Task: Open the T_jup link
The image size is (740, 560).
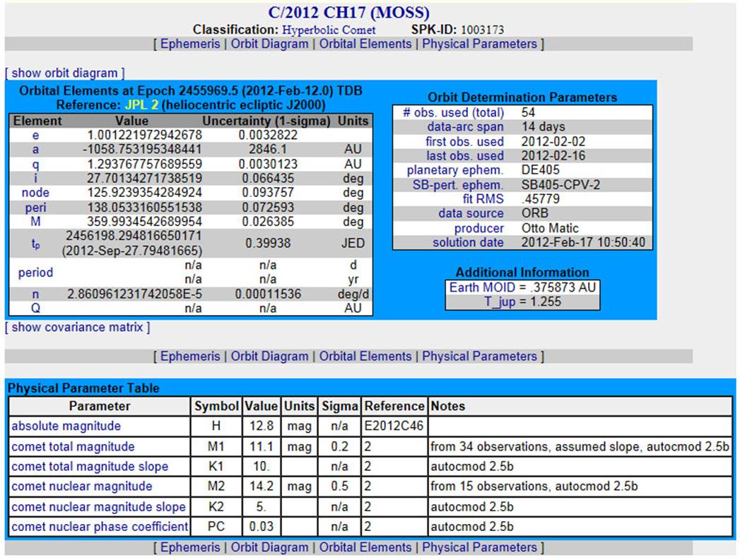Action: [500, 302]
